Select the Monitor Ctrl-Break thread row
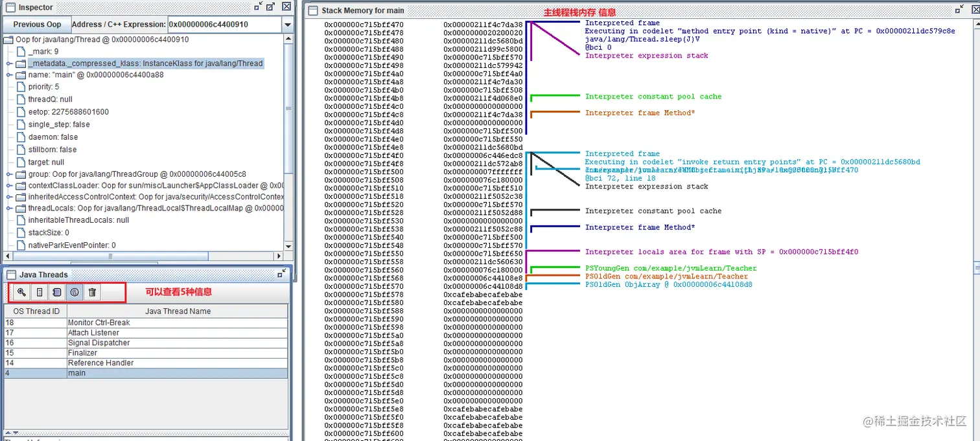 coord(146,322)
